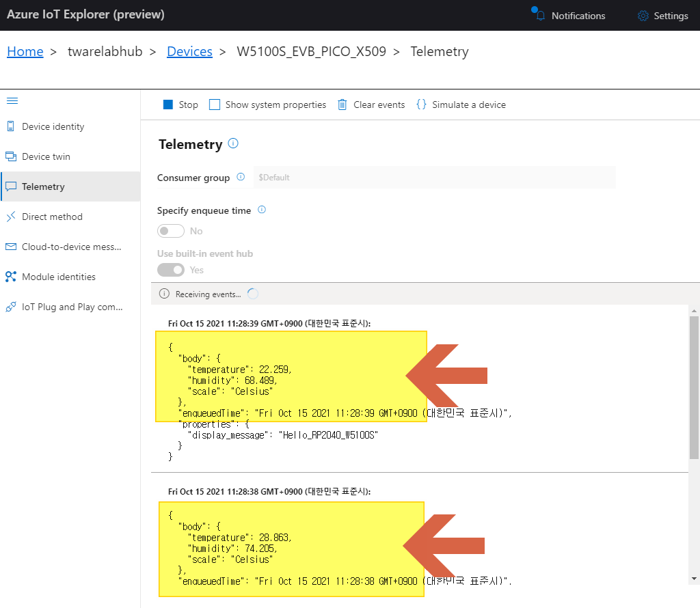Image resolution: width=700 pixels, height=608 pixels.
Task: Click the blue Stop square icon
Action: 168,105
